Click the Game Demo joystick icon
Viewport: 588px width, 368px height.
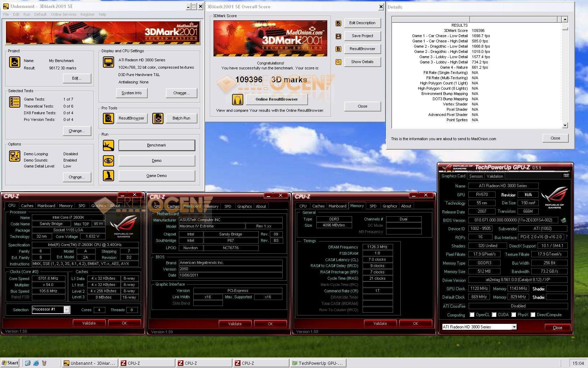point(108,176)
